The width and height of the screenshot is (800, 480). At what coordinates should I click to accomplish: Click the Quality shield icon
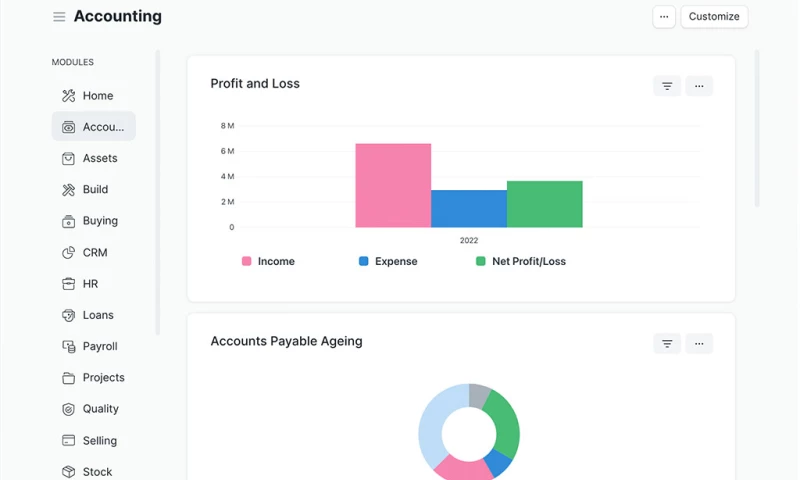tap(68, 409)
